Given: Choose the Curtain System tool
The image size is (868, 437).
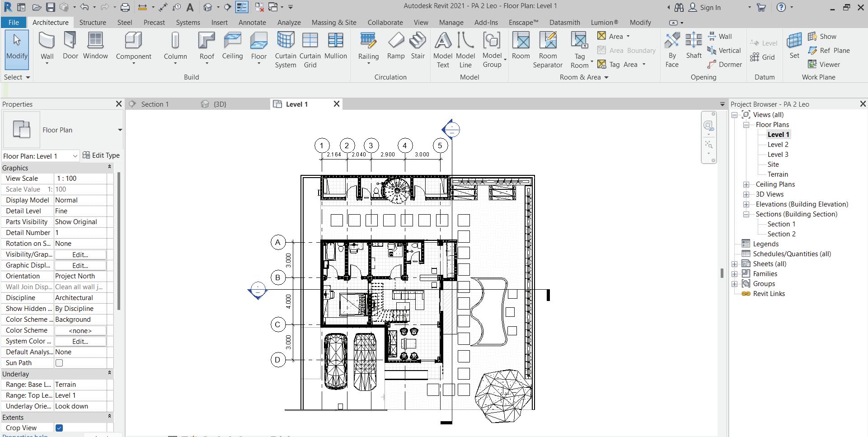Looking at the screenshot, I should point(286,50).
